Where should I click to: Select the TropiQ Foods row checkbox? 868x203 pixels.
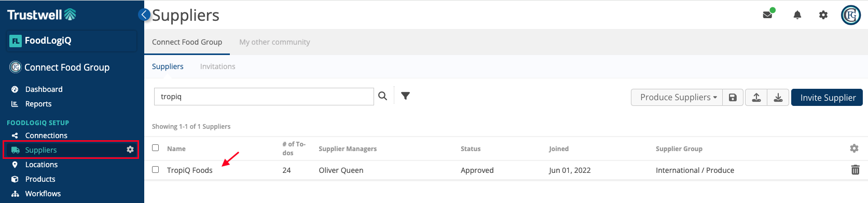pos(155,169)
